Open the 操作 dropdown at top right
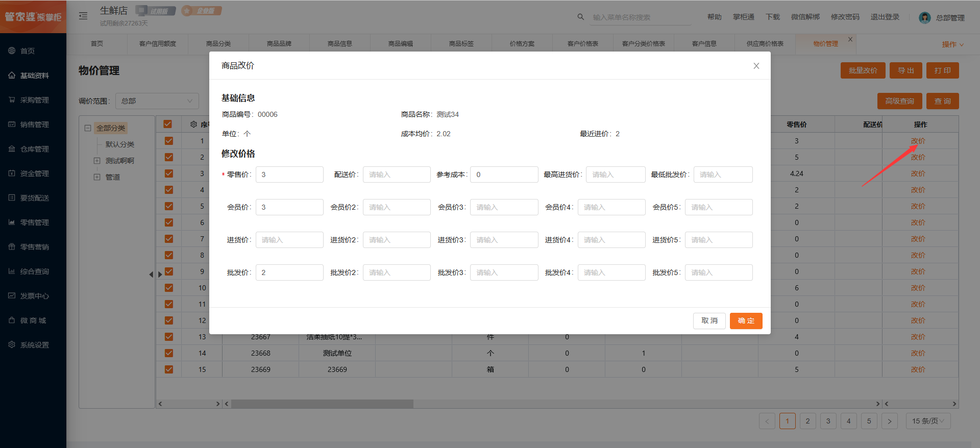Viewport: 980px width, 448px height. pyautogui.click(x=952, y=44)
